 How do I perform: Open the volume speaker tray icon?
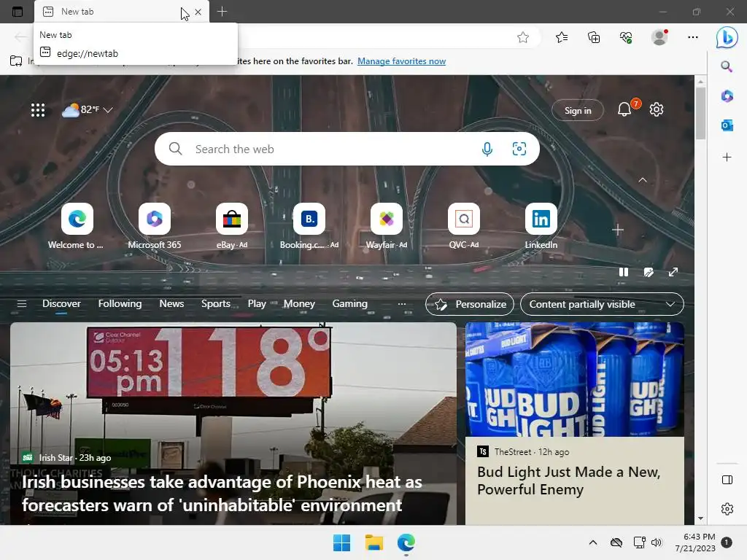[x=657, y=542]
